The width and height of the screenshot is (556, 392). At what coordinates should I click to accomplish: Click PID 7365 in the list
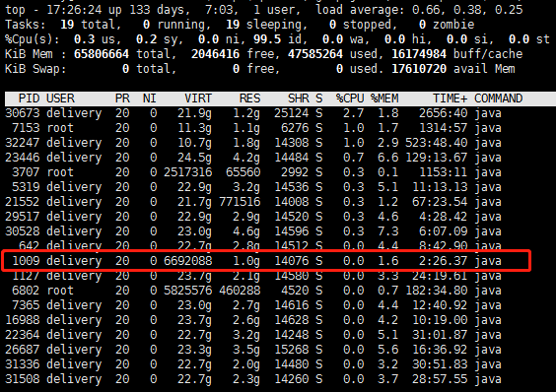26,305
